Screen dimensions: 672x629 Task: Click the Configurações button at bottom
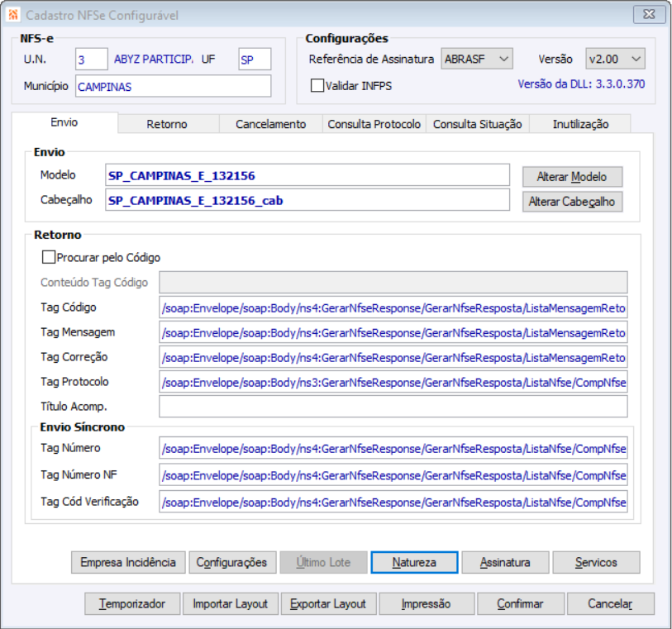point(232,562)
